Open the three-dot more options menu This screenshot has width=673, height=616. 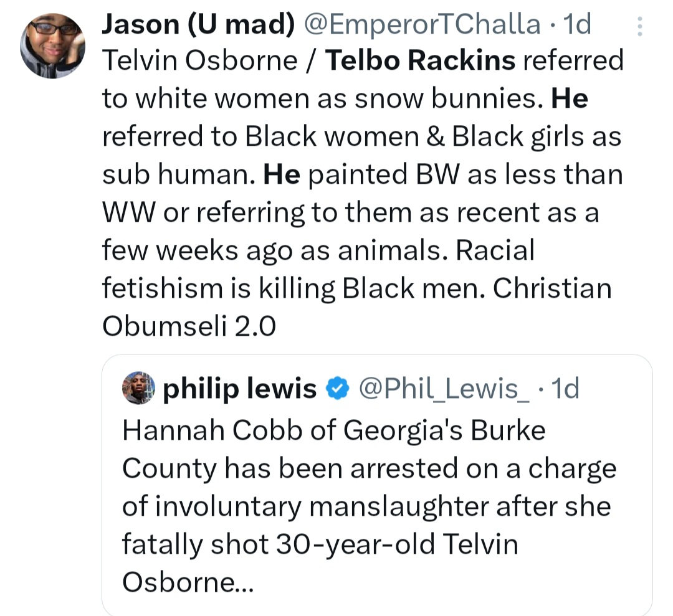(x=637, y=26)
